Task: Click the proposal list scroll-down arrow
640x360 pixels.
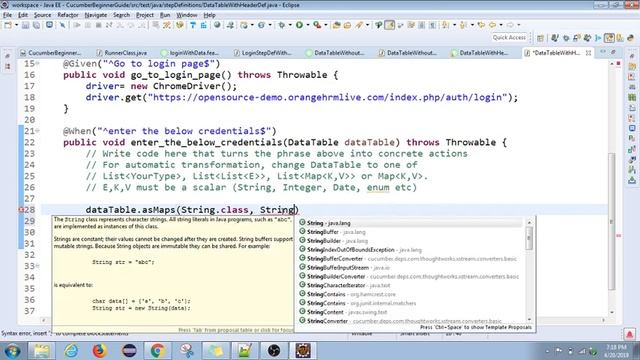Action: point(529,320)
